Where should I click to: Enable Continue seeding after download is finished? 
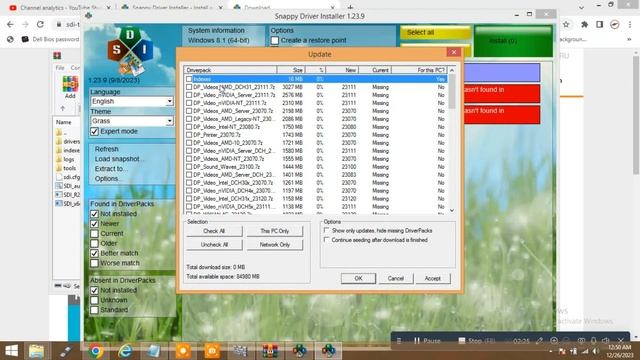[x=326, y=240]
